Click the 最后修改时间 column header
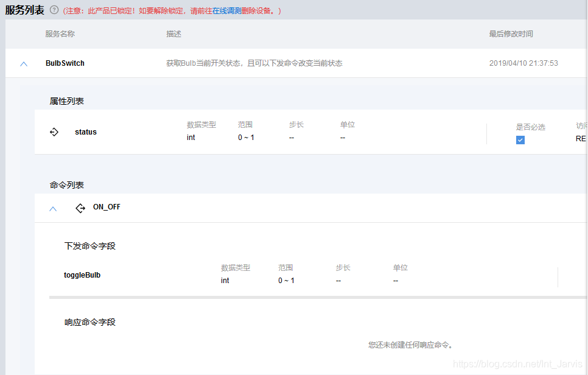The height and width of the screenshot is (375, 588). [511, 33]
